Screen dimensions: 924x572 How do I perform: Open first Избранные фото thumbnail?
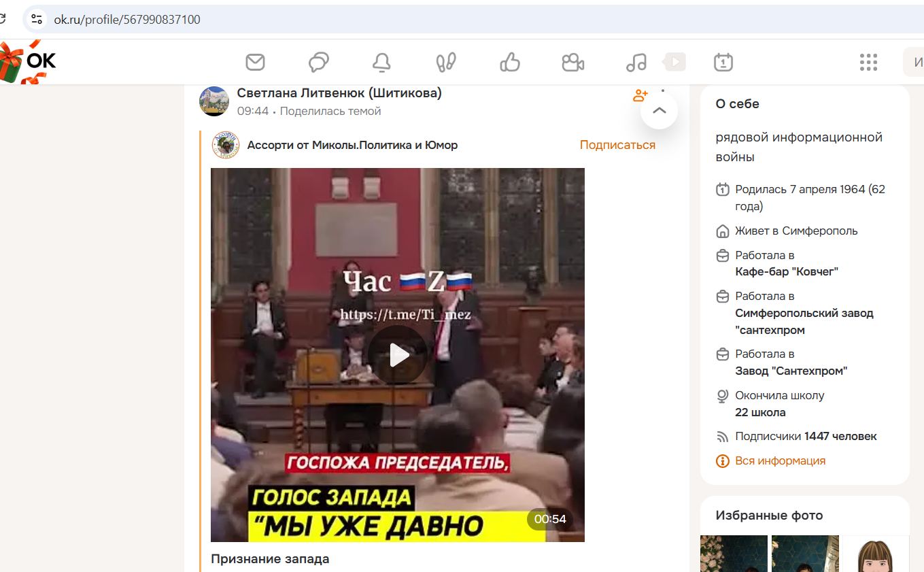pyautogui.click(x=734, y=554)
